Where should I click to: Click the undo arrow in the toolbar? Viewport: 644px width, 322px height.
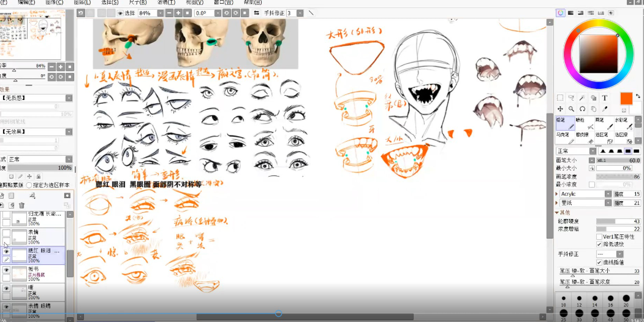pyautogui.click(x=81, y=13)
